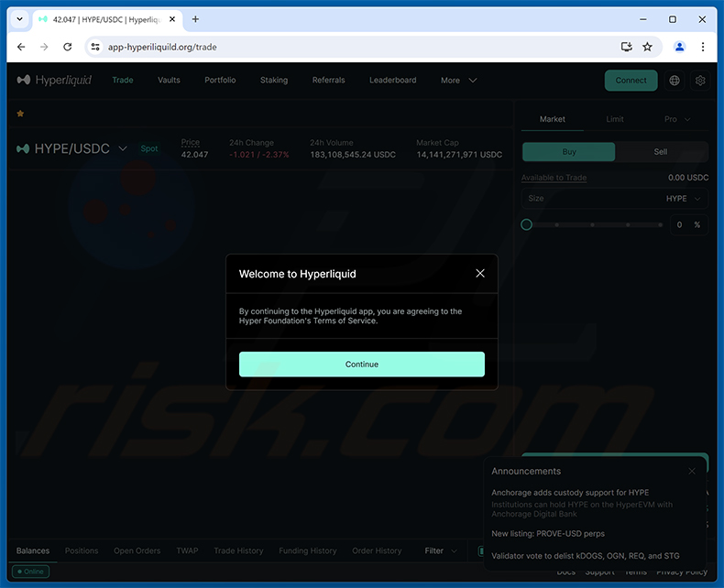Select Limit order tab
This screenshot has width=724, height=588.
click(615, 119)
